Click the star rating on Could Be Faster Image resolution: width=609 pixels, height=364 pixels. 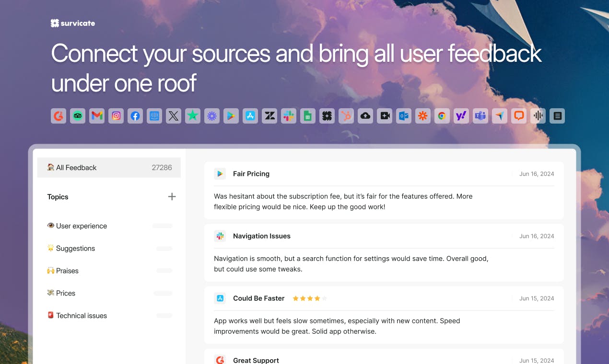(x=310, y=298)
